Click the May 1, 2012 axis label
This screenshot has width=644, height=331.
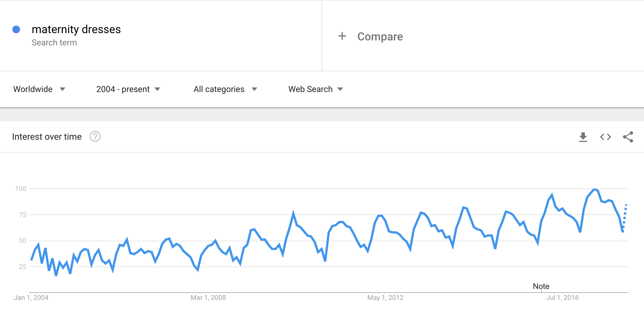[385, 298]
